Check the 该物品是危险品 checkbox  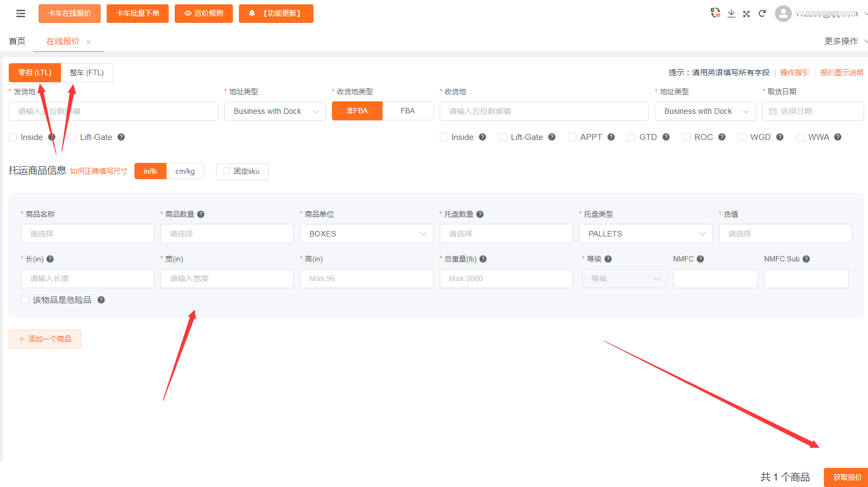[24, 300]
